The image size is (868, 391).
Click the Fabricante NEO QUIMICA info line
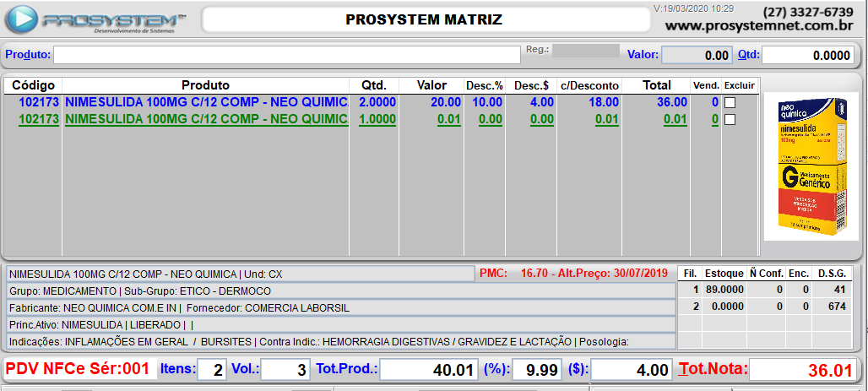pos(341,308)
